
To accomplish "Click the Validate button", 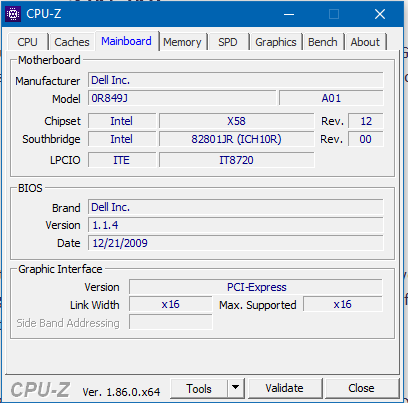I will [x=284, y=388].
